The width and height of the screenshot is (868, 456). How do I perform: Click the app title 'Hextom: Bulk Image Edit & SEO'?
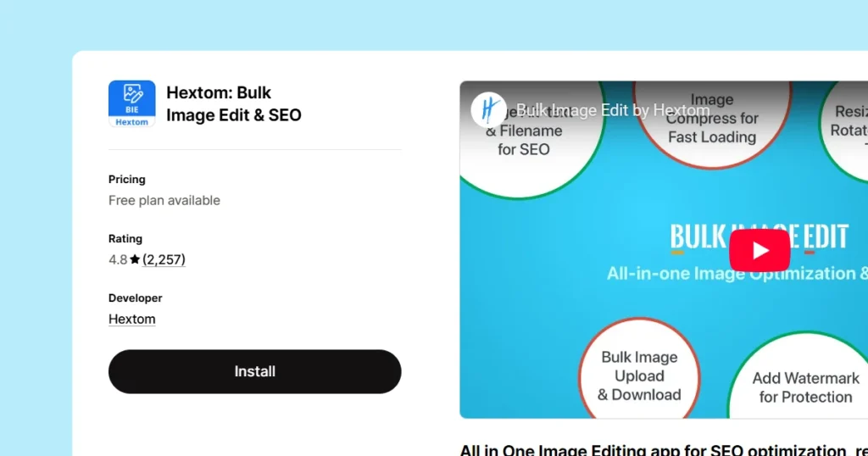(234, 103)
